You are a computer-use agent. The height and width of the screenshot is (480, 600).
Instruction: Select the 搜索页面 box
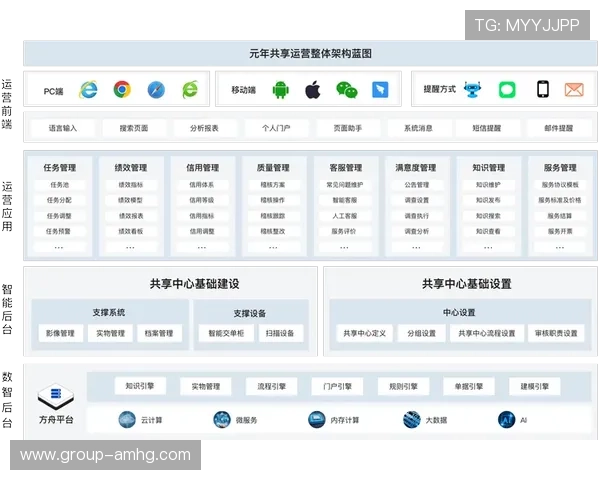pyautogui.click(x=134, y=128)
